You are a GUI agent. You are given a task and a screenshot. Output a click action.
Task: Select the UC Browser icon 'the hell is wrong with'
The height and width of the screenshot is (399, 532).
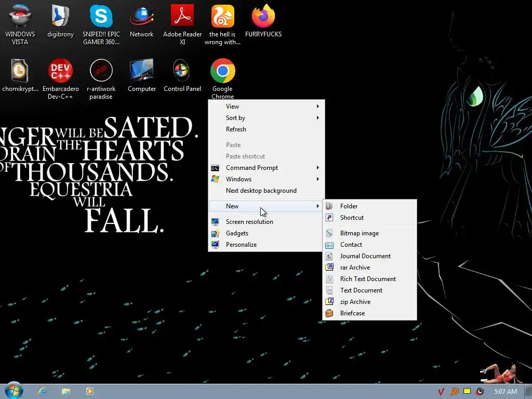coord(222,24)
